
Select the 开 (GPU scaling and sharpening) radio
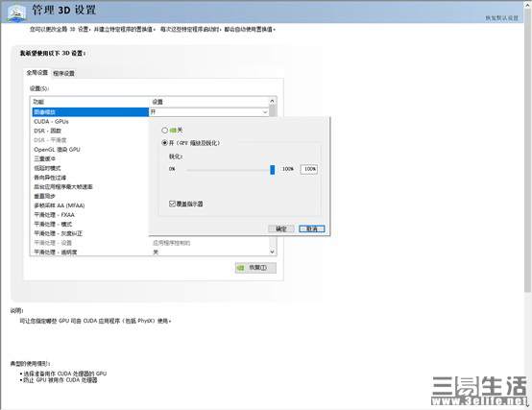click(164, 143)
